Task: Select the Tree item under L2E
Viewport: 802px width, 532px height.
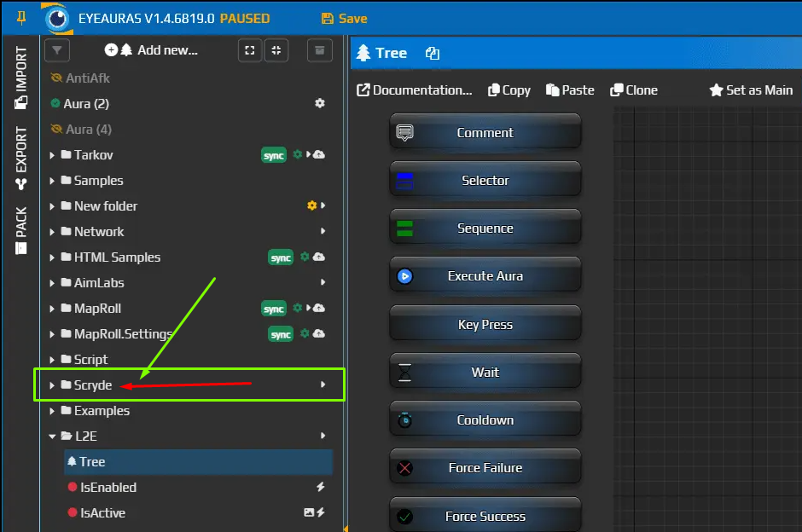Action: tap(92, 462)
